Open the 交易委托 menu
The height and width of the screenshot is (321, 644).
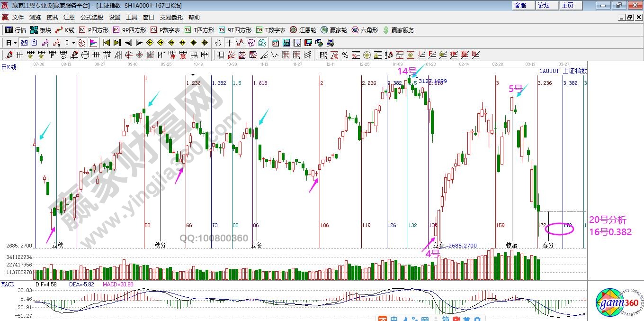(171, 18)
